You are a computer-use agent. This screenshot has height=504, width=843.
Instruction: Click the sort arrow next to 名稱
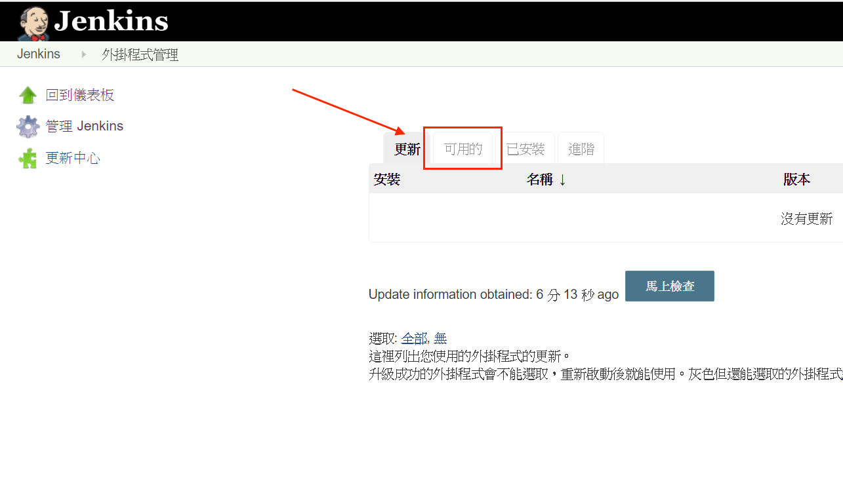562,180
